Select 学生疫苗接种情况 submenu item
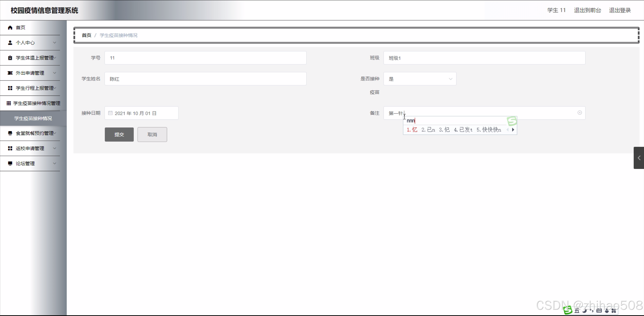 [33, 118]
